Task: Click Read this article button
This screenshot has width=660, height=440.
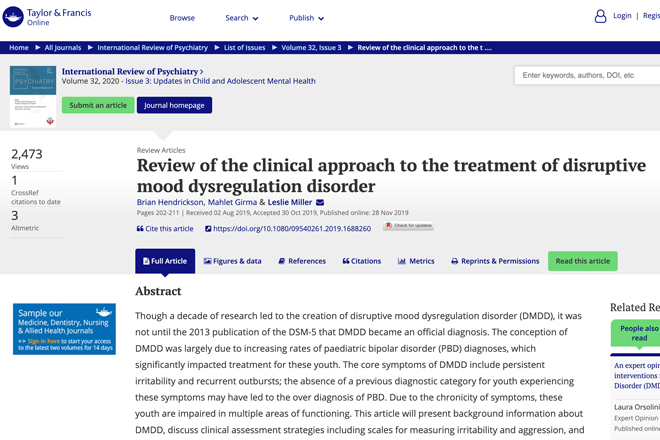Action: click(583, 261)
